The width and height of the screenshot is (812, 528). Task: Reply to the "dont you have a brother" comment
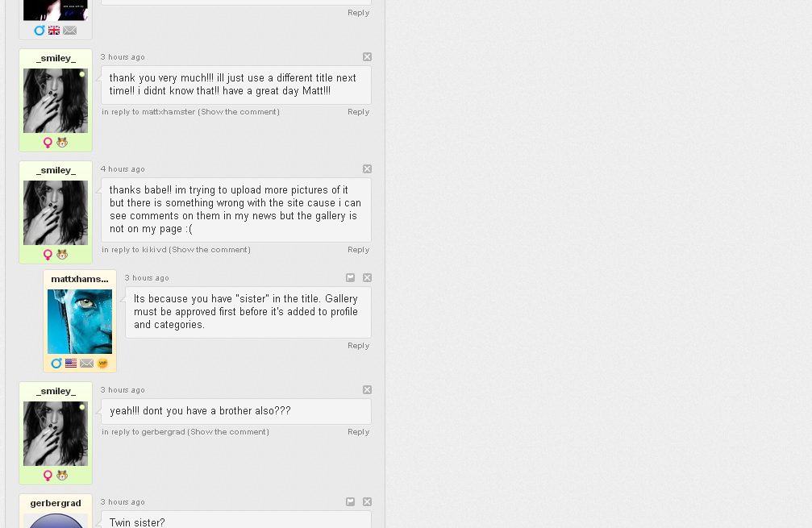358,432
